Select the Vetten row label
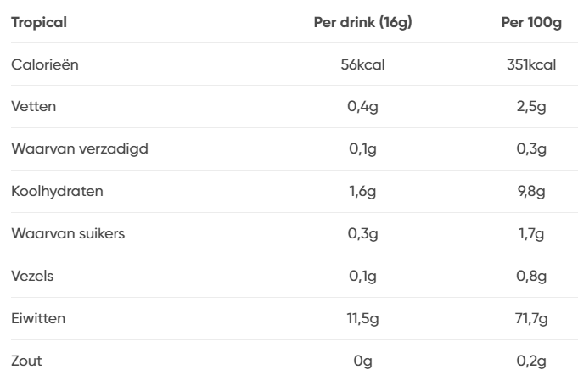The width and height of the screenshot is (578, 392). tap(34, 106)
